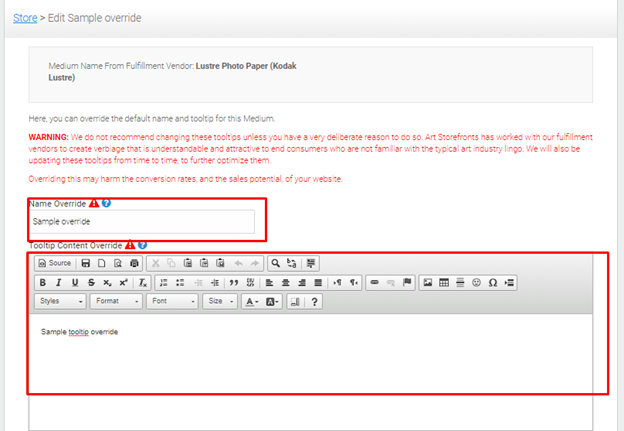Open the Find search tool
This screenshot has height=431, width=624.
click(x=275, y=263)
